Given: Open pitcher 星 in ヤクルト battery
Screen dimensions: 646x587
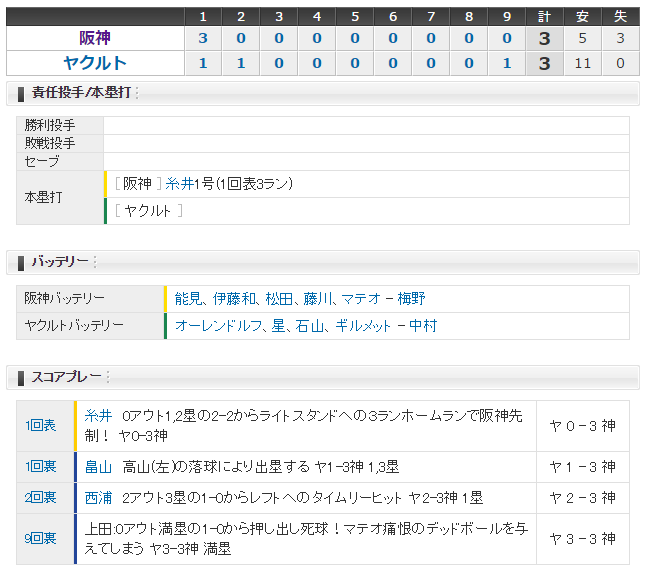Looking at the screenshot, I should (278, 326).
